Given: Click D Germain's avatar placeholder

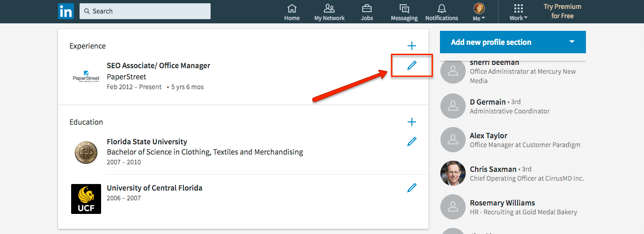Looking at the screenshot, I should point(453,106).
